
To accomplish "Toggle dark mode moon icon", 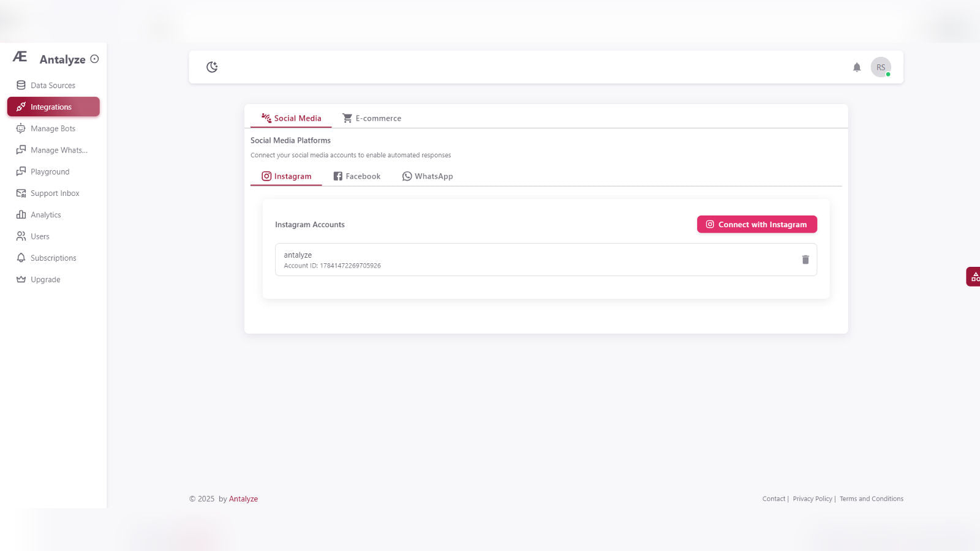I will [x=212, y=67].
